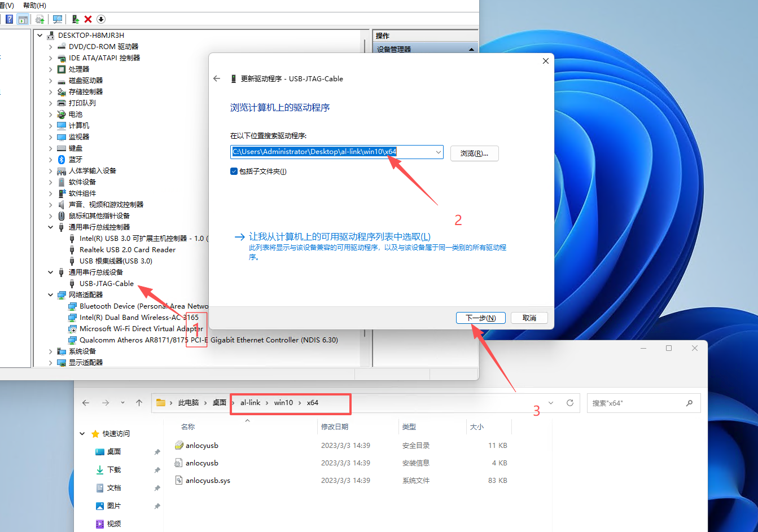Click the monitor icon beside 监视器

pyautogui.click(x=62, y=137)
